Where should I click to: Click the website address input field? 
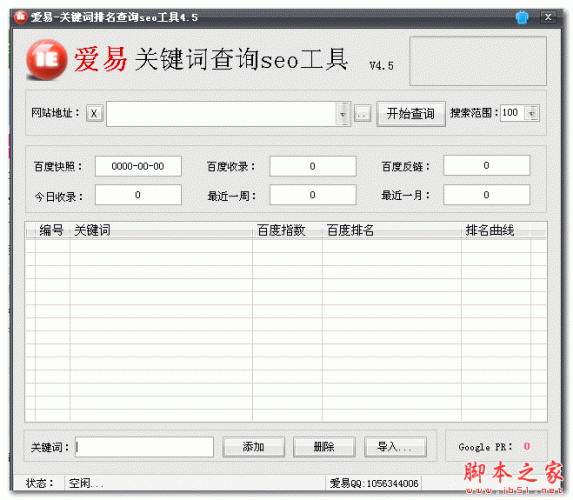tap(221, 114)
